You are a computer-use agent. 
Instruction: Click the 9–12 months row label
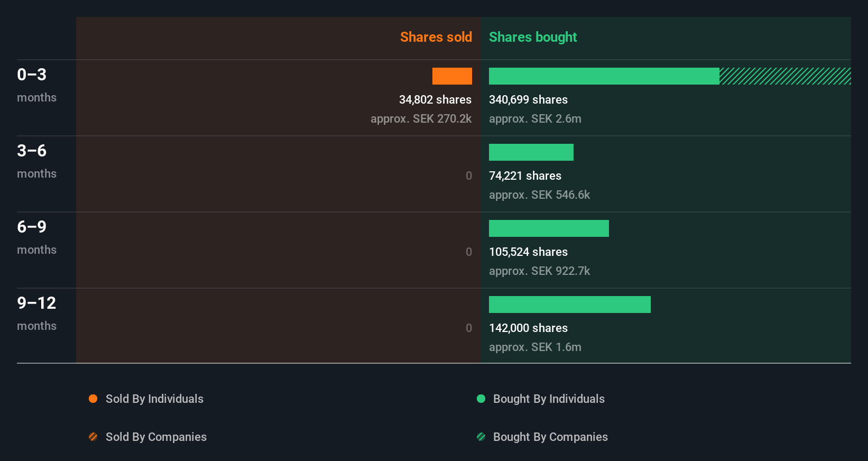click(x=36, y=314)
